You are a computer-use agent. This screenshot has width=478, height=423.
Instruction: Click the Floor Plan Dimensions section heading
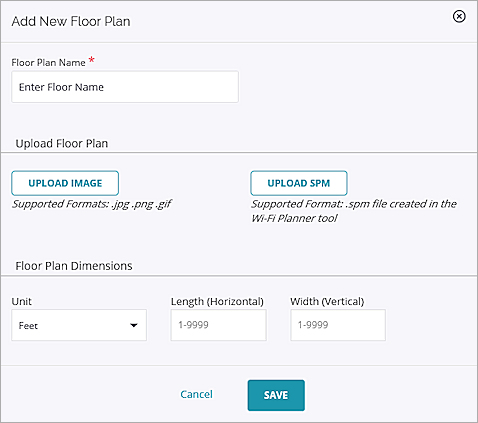(x=74, y=266)
